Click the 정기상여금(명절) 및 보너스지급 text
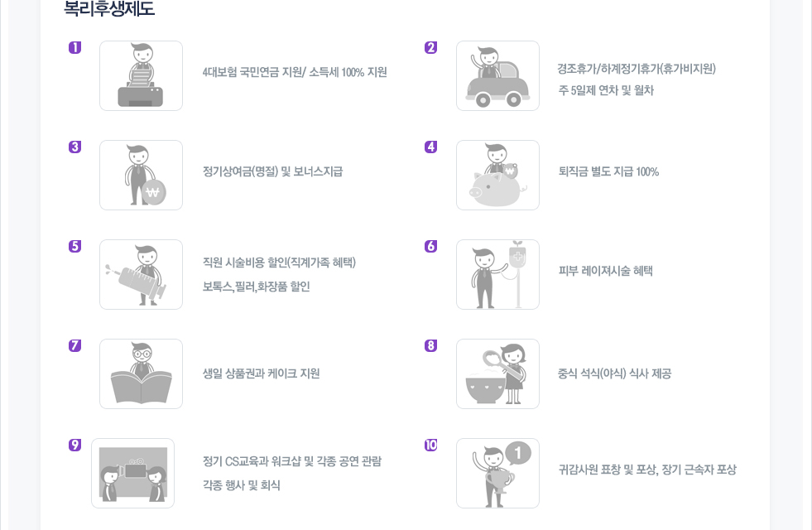Screen dimensions: 812x530 click(x=272, y=171)
